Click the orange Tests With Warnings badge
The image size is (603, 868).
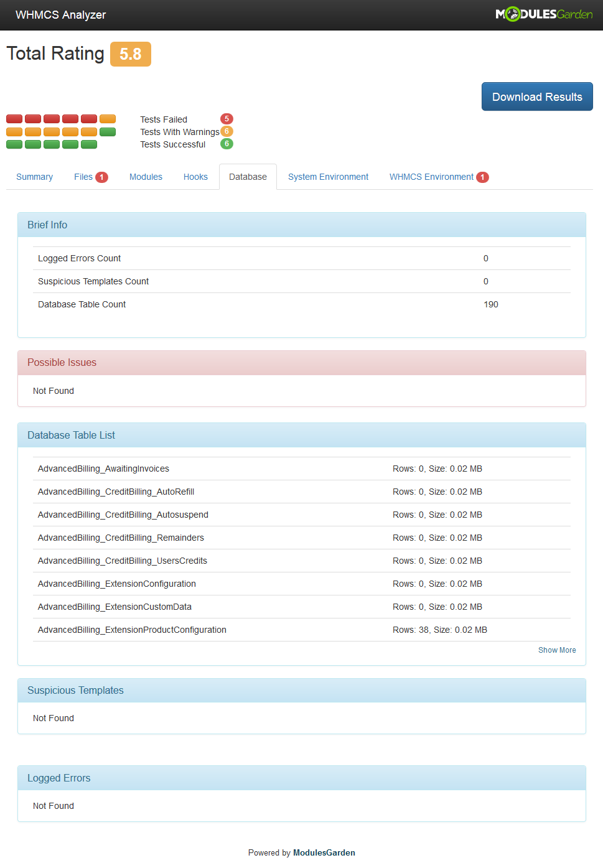click(x=227, y=131)
